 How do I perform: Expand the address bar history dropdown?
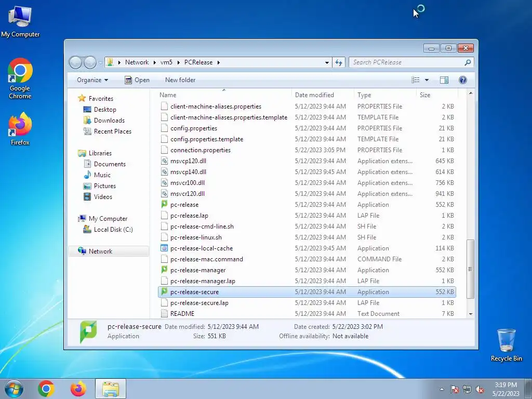327,62
